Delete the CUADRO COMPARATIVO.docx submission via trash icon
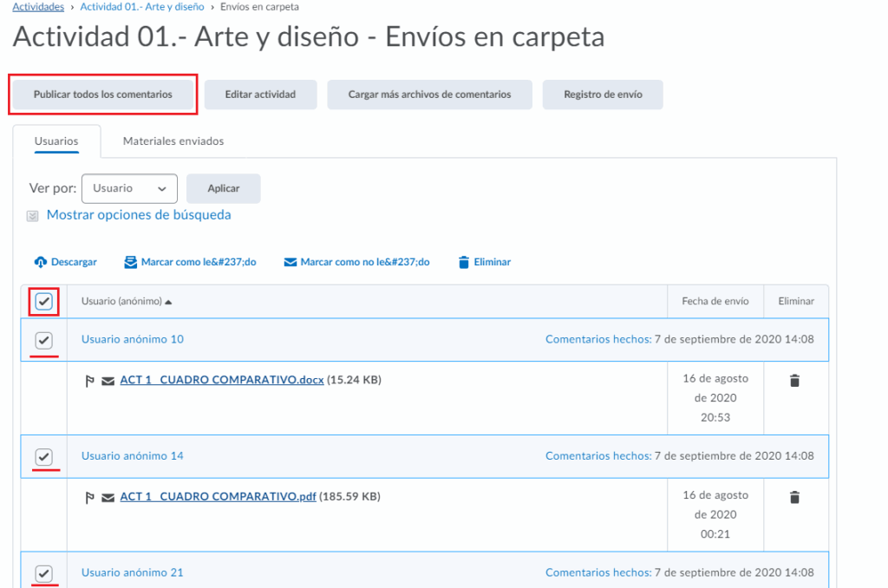 (x=794, y=380)
